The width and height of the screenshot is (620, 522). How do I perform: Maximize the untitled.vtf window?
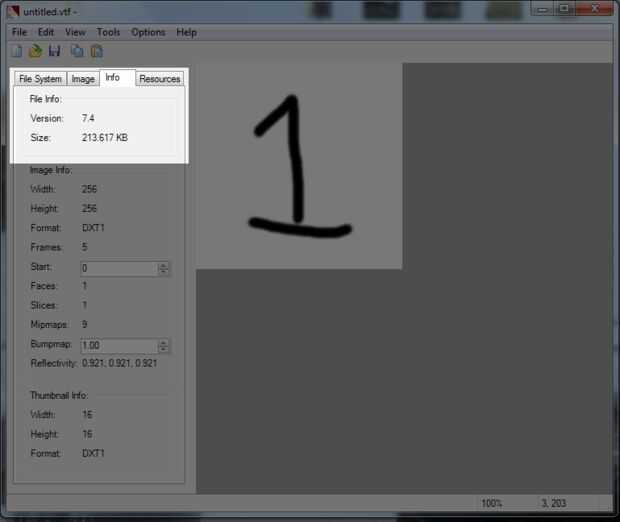coord(564,9)
